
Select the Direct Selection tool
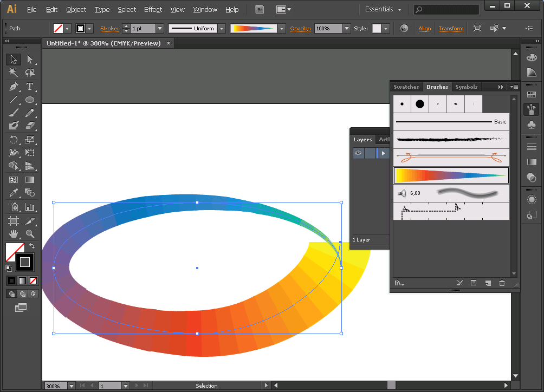click(x=30, y=59)
